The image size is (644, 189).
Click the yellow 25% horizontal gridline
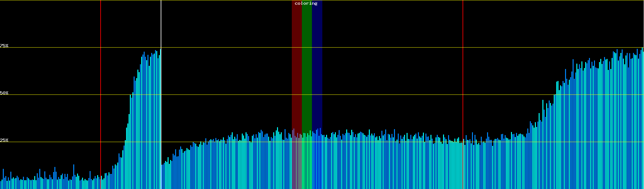click(x=377, y=142)
